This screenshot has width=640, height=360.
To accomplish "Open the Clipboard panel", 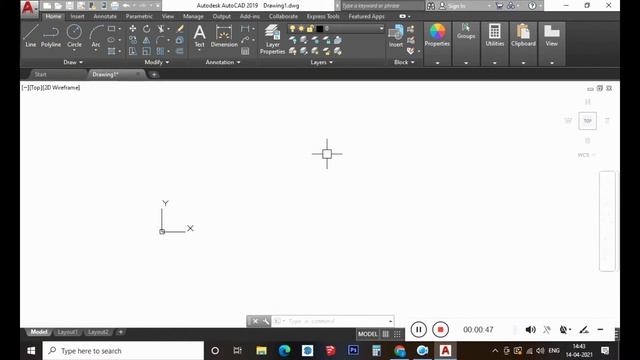I will (523, 35).
